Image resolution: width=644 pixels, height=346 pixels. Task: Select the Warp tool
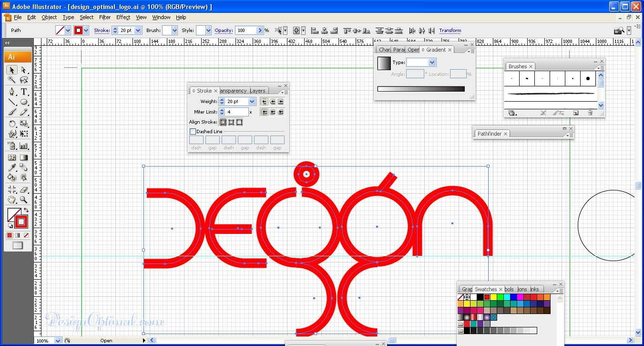(x=12, y=134)
